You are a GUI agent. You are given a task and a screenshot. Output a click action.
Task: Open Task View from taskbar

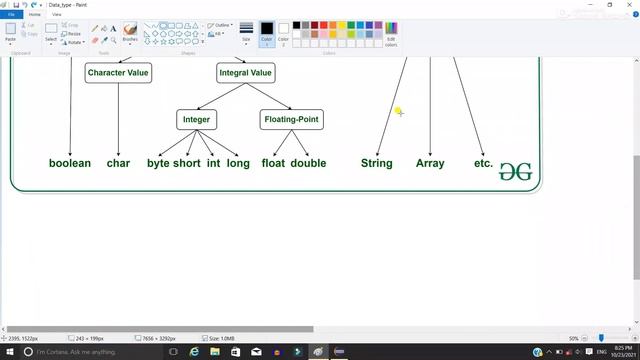tap(173, 352)
